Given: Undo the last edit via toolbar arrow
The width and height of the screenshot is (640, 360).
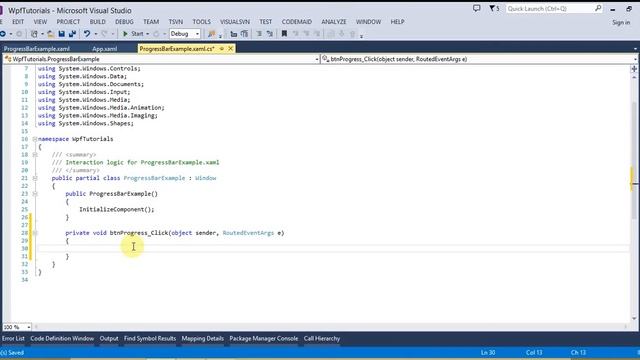Looking at the screenshot, I should pyautogui.click(x=87, y=34).
